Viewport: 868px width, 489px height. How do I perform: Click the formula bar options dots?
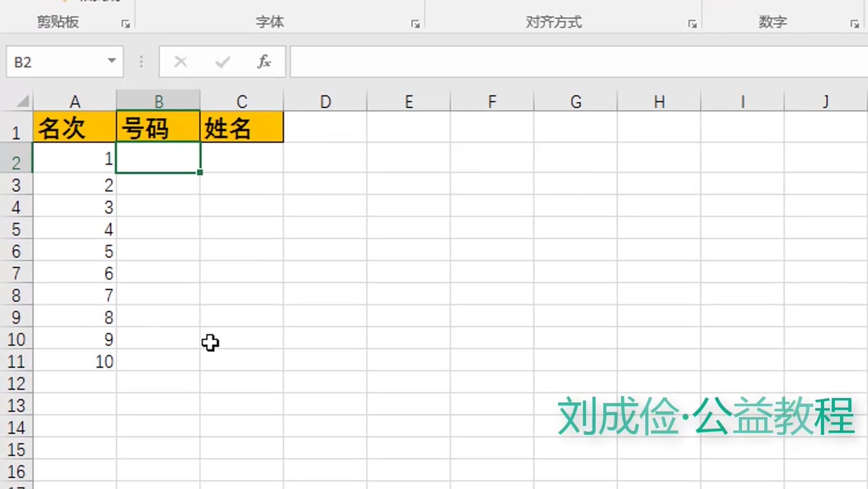tap(141, 62)
